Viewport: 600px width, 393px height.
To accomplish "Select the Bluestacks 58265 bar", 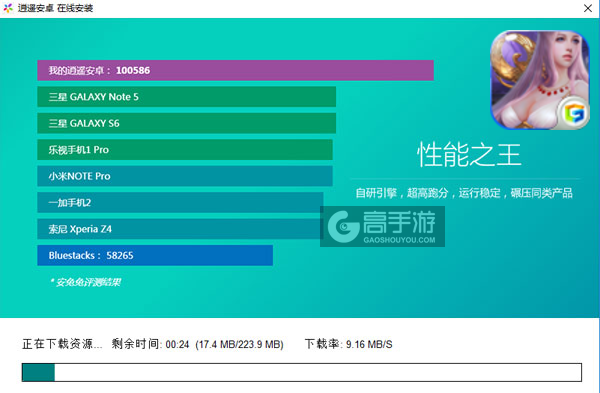I will pyautogui.click(x=155, y=255).
